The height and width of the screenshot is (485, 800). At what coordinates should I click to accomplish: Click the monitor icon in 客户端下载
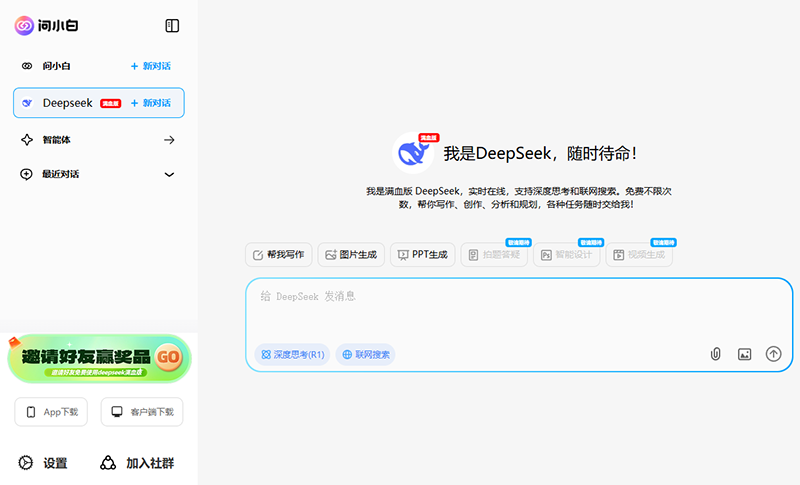(117, 412)
